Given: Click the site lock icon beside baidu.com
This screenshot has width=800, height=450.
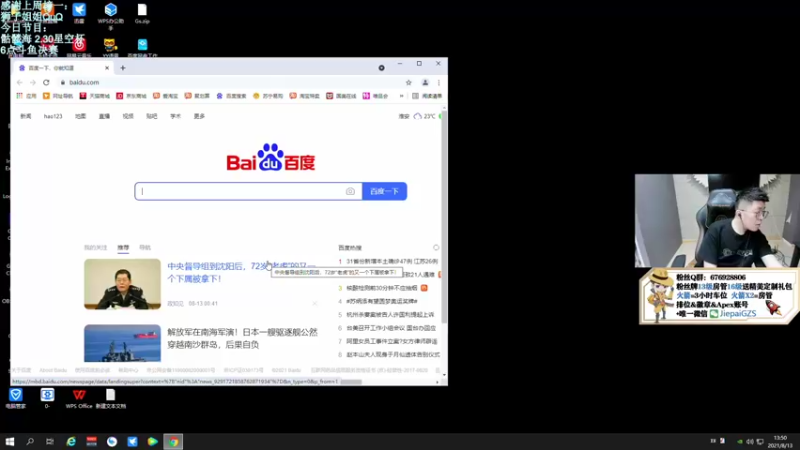Looking at the screenshot, I should tap(63, 82).
